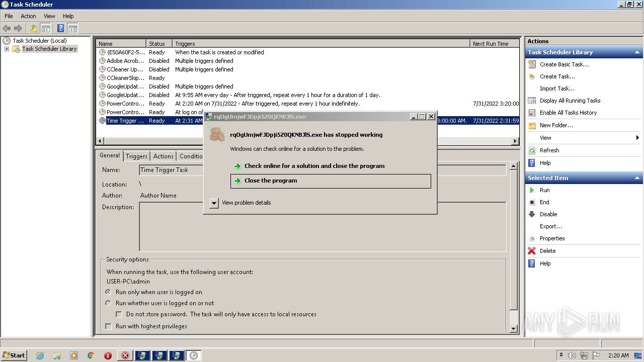644x362 pixels.
Task: Open the Start menu
Action: [14, 355]
